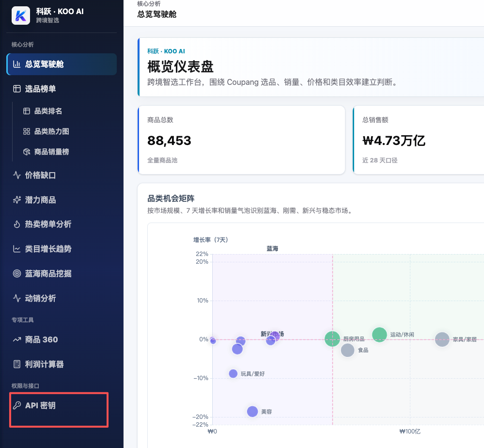Click the 动销分析 activity icon
This screenshot has width=484, height=448.
[16, 299]
